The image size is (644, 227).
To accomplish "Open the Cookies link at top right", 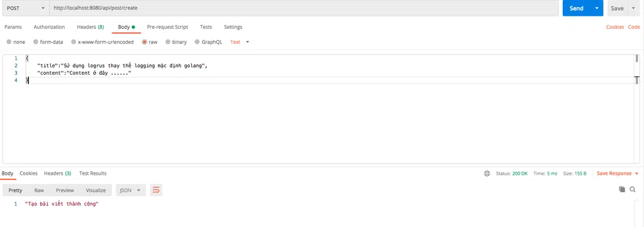I will click(x=615, y=27).
